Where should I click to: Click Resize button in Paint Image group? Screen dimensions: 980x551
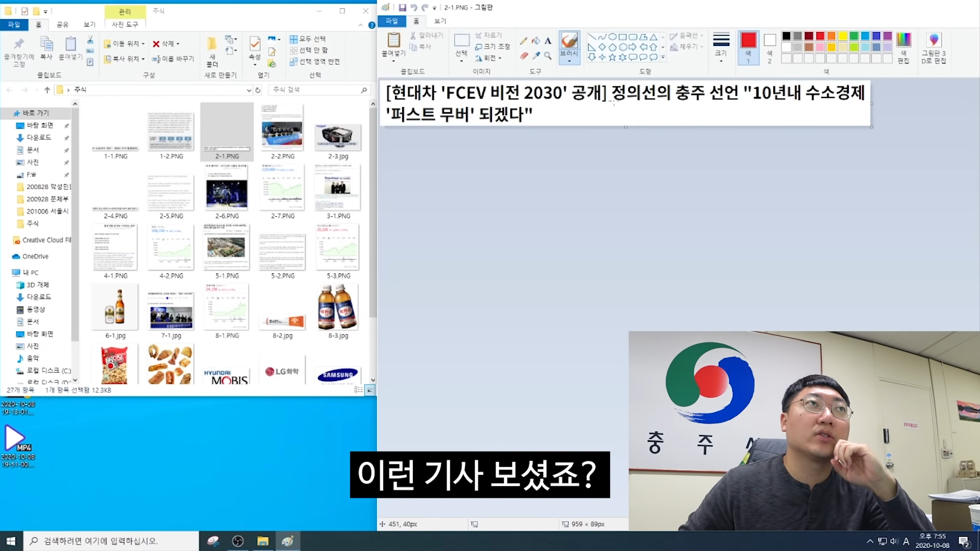click(x=492, y=46)
